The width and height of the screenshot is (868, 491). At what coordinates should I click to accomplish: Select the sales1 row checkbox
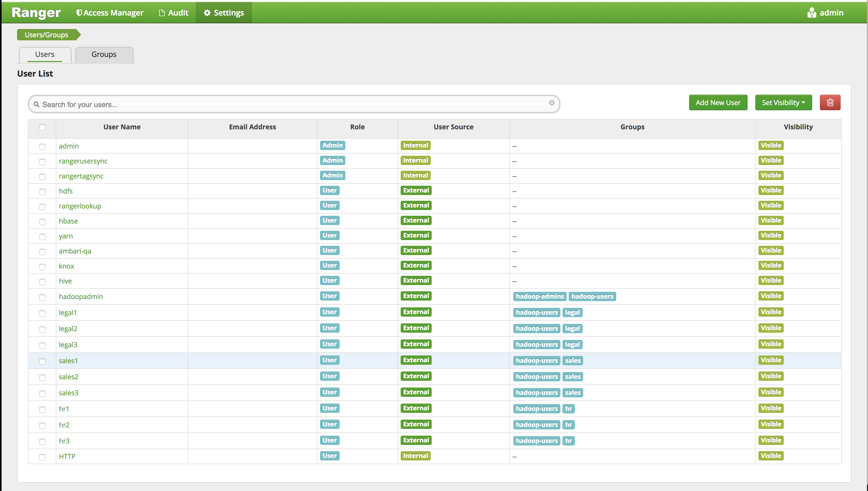point(42,361)
